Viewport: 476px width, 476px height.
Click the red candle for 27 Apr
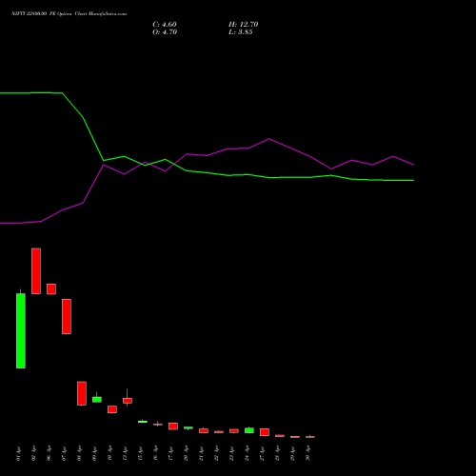click(265, 432)
